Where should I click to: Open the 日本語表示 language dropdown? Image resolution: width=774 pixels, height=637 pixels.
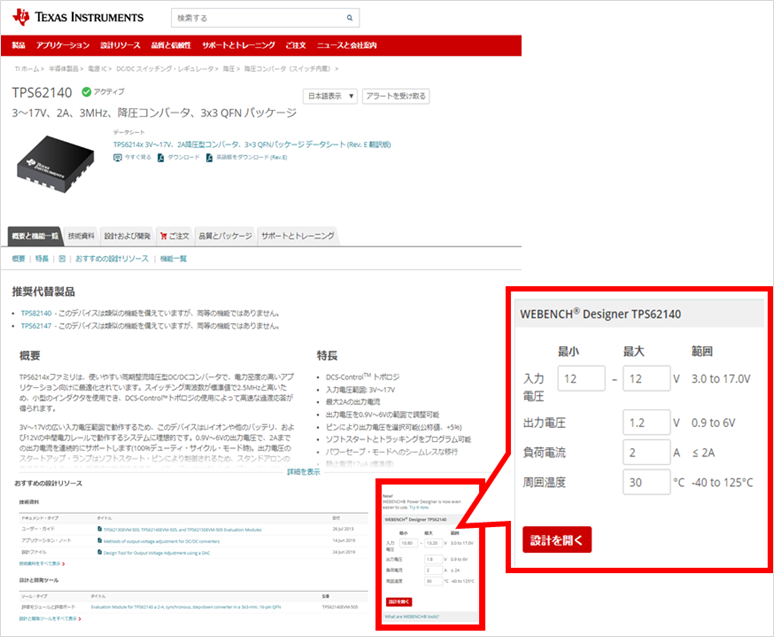(329, 96)
